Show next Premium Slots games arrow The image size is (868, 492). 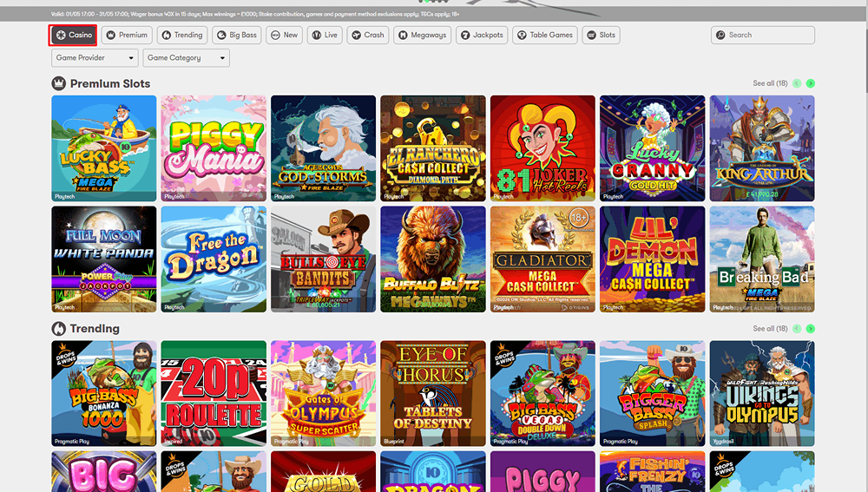[811, 83]
